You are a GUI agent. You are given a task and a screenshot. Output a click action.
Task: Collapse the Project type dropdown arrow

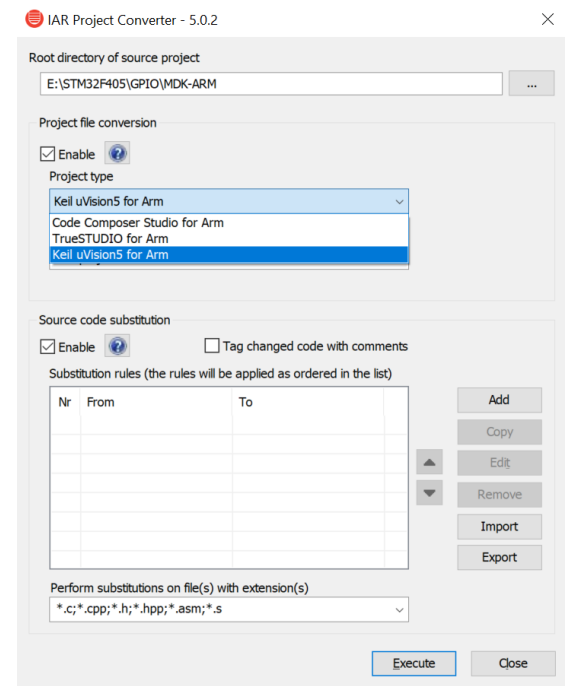(399, 202)
